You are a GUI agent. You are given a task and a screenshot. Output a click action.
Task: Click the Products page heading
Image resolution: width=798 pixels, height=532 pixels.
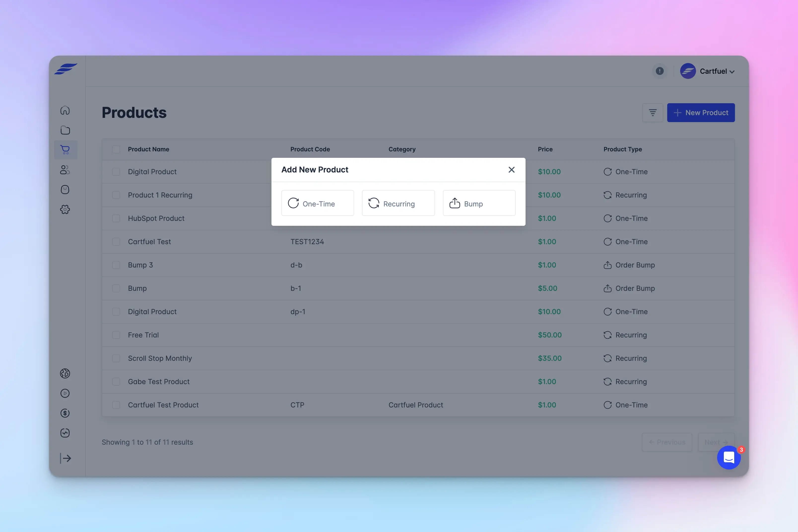134,113
